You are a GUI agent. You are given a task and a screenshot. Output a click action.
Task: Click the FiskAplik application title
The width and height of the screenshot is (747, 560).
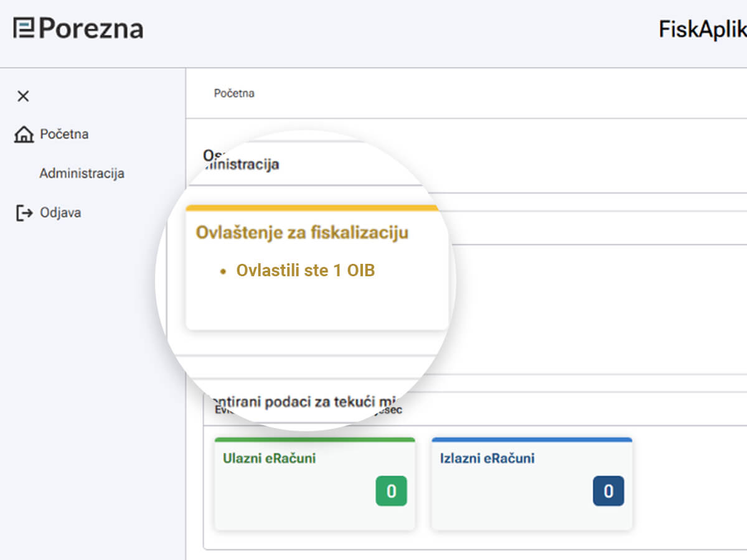click(x=702, y=29)
